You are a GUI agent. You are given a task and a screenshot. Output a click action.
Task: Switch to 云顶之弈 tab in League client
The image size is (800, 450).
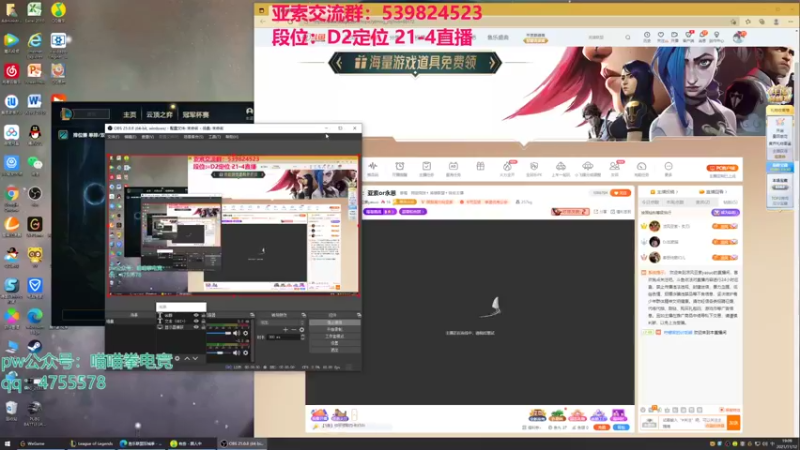pos(159,115)
